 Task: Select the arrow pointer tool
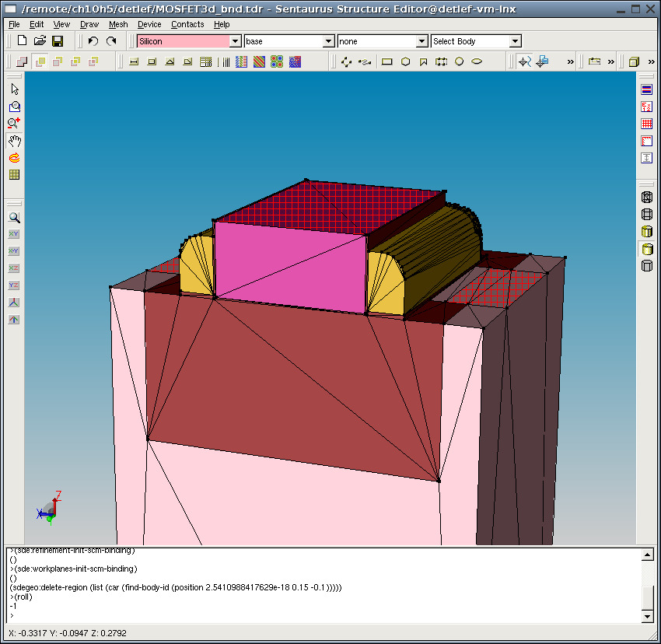point(14,89)
